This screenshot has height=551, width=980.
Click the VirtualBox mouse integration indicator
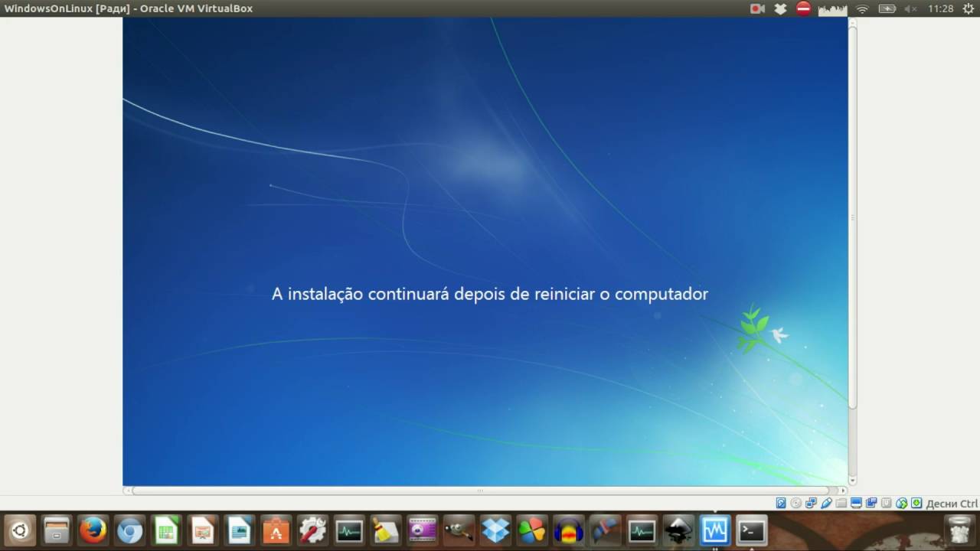[902, 503]
